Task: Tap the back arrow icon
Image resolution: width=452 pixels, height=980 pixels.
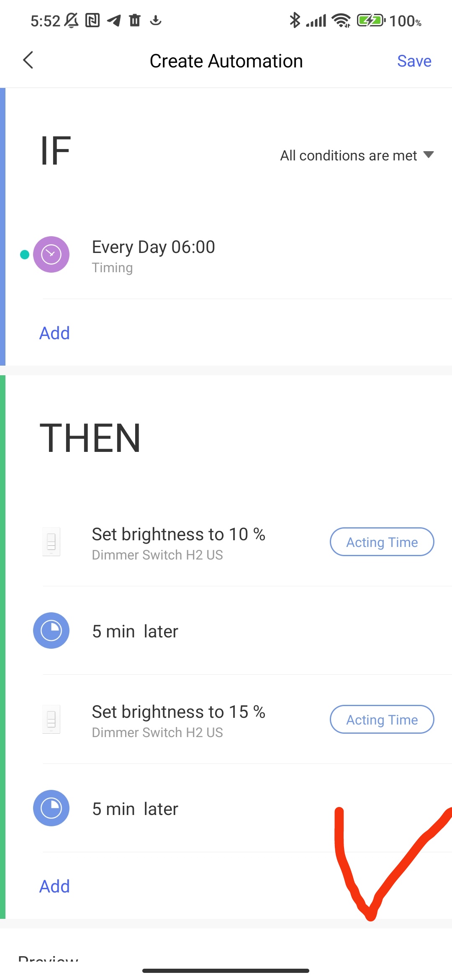Action: coord(28,60)
